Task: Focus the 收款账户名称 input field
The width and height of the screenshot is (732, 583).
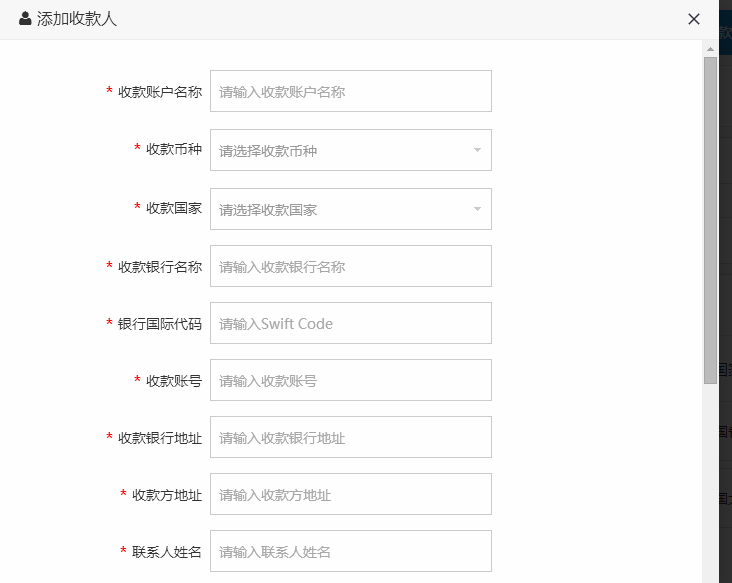Action: coord(350,91)
